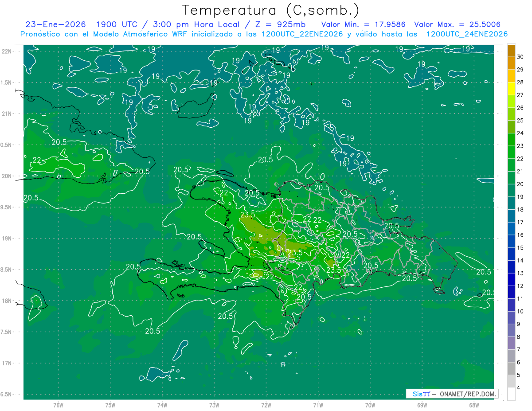Click the "69W" longitude axis label

pyautogui.click(x=422, y=405)
